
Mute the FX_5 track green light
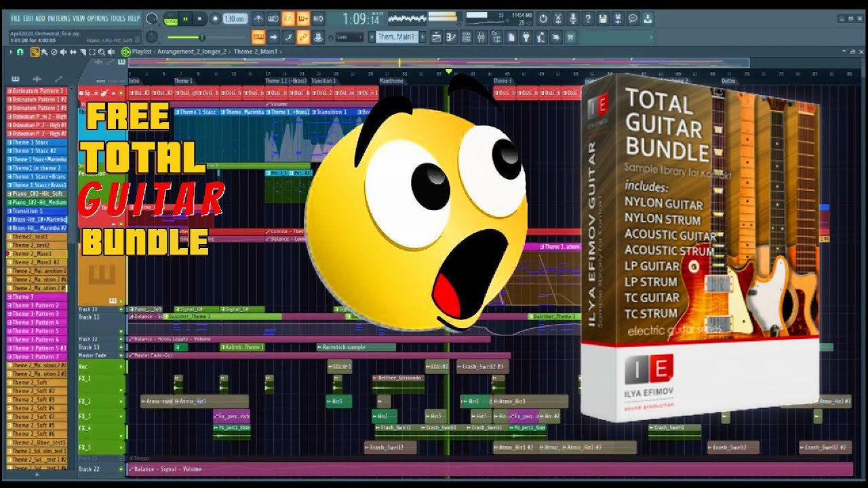click(123, 447)
